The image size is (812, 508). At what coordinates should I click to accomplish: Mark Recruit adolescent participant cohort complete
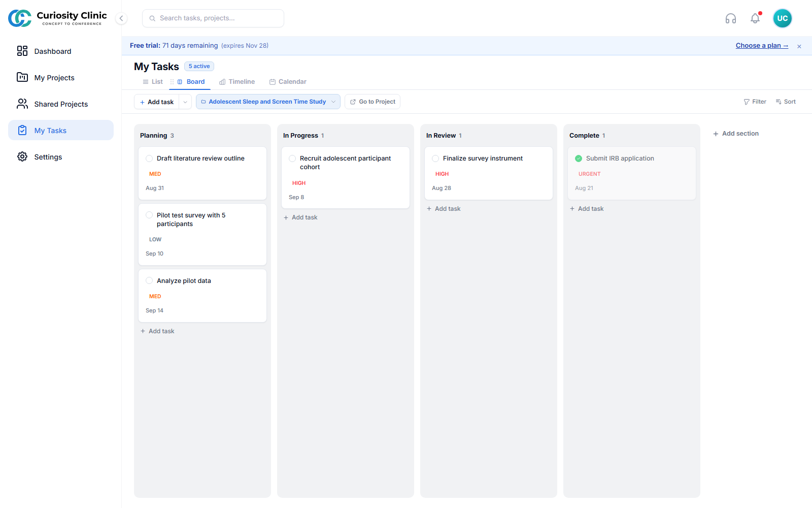tap(292, 158)
